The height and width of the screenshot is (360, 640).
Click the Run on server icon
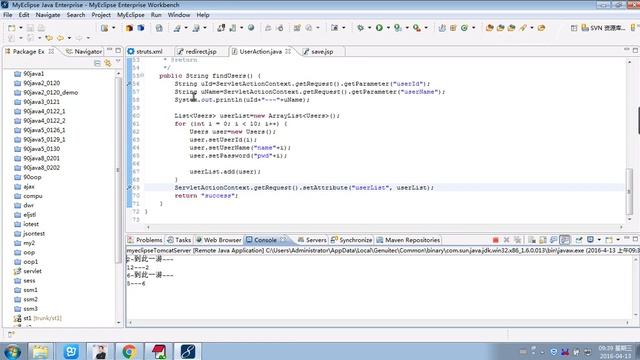tap(398, 28)
